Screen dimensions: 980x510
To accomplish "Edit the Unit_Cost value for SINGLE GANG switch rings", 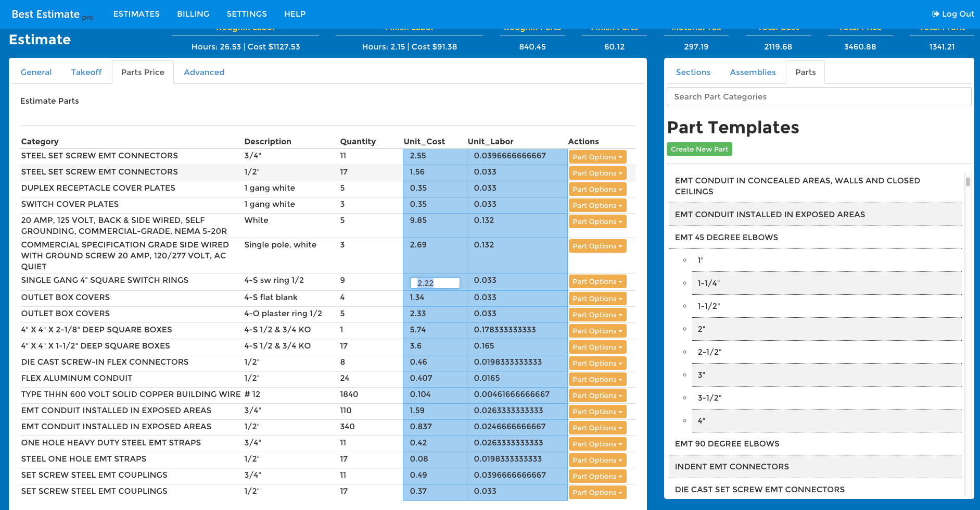I will pos(435,282).
